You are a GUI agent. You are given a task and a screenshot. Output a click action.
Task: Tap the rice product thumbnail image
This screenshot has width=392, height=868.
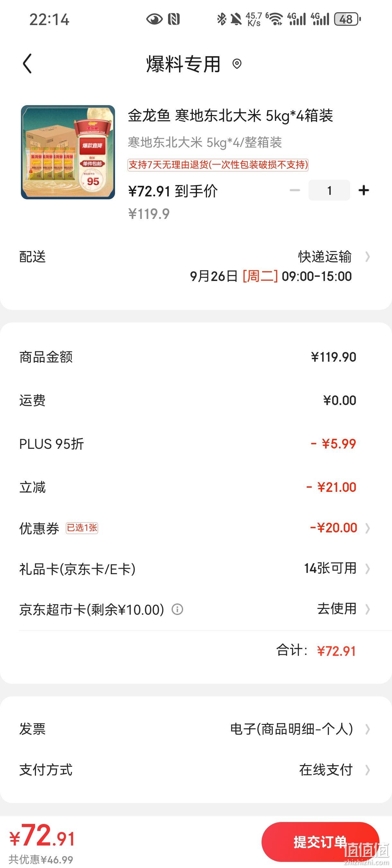coord(68,152)
